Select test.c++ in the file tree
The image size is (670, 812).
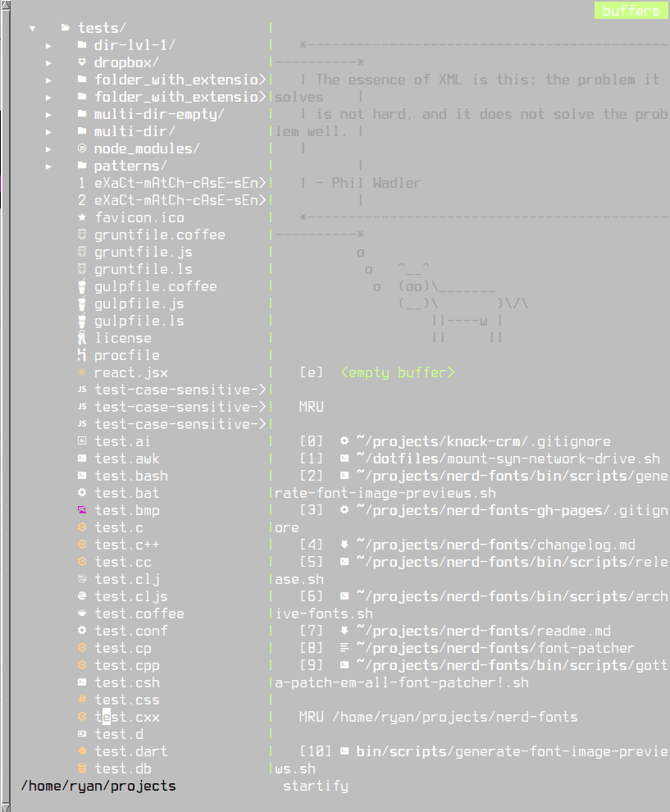pos(127,545)
